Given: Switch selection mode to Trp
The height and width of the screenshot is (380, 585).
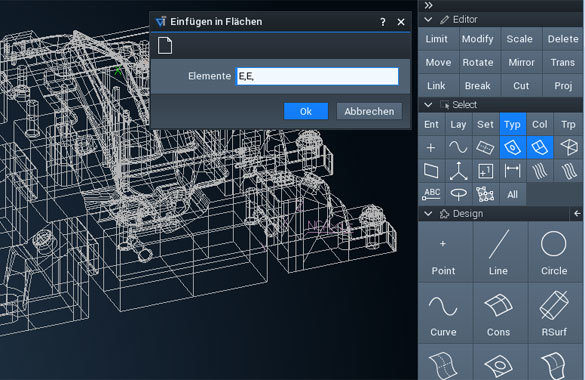Looking at the screenshot, I should pyautogui.click(x=568, y=124).
